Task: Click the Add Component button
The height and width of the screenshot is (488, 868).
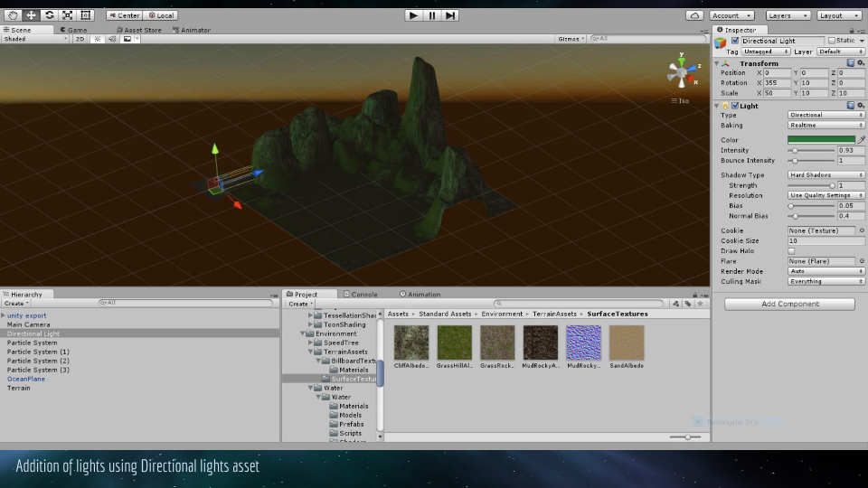Action: click(x=789, y=305)
